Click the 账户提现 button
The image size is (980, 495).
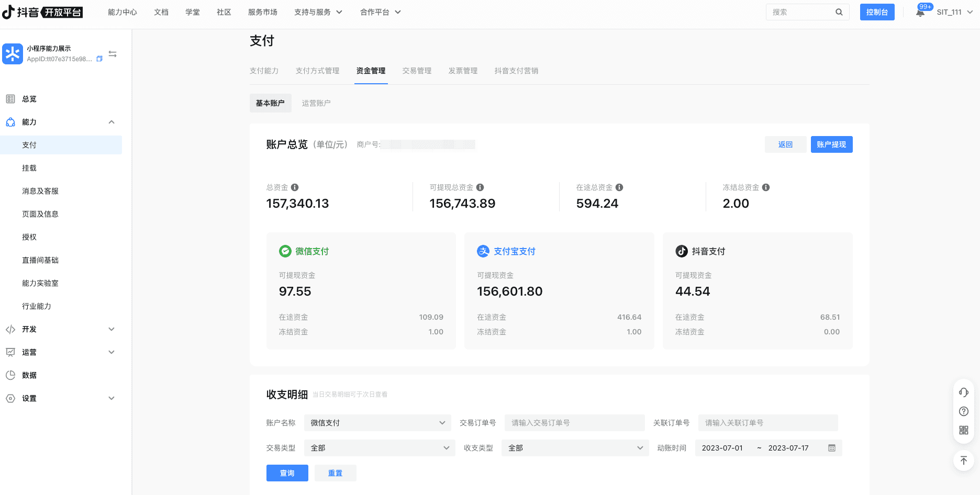831,144
